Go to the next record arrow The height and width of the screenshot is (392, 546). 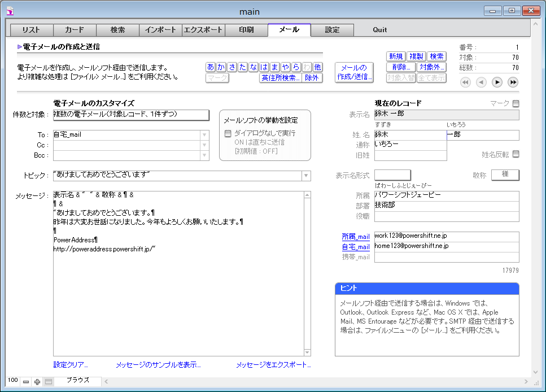pyautogui.click(x=497, y=82)
